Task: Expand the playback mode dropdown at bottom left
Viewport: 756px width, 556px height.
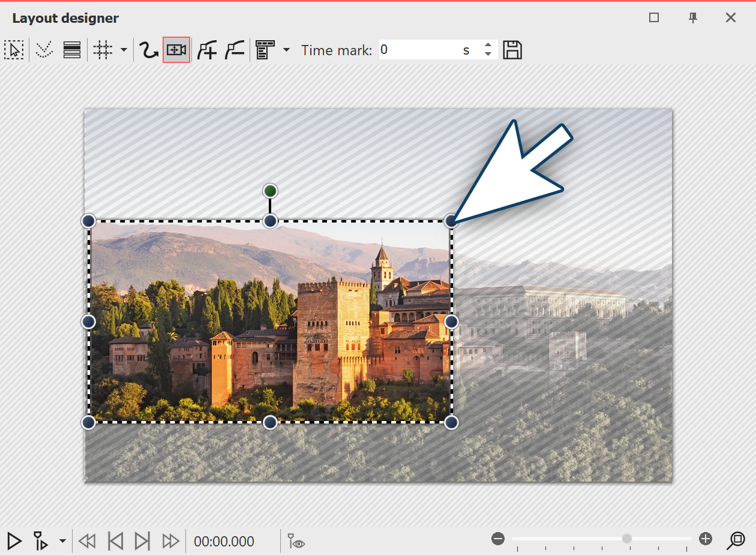Action: 63,541
